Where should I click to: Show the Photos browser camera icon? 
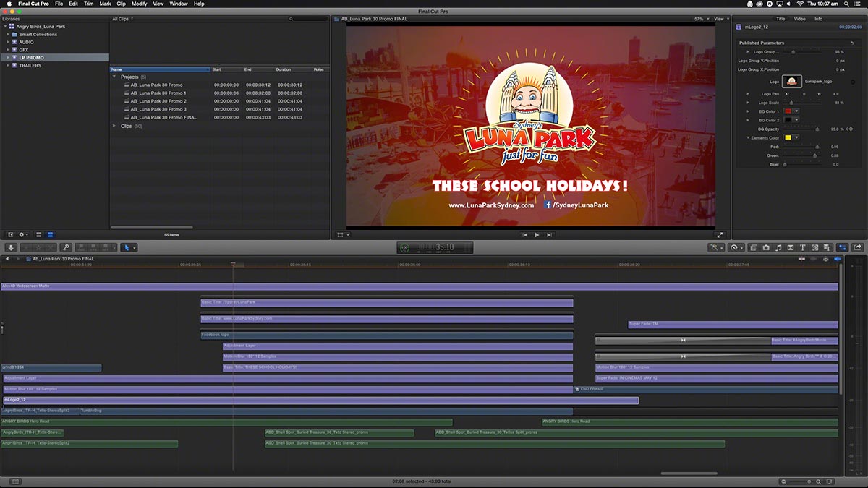(x=765, y=247)
